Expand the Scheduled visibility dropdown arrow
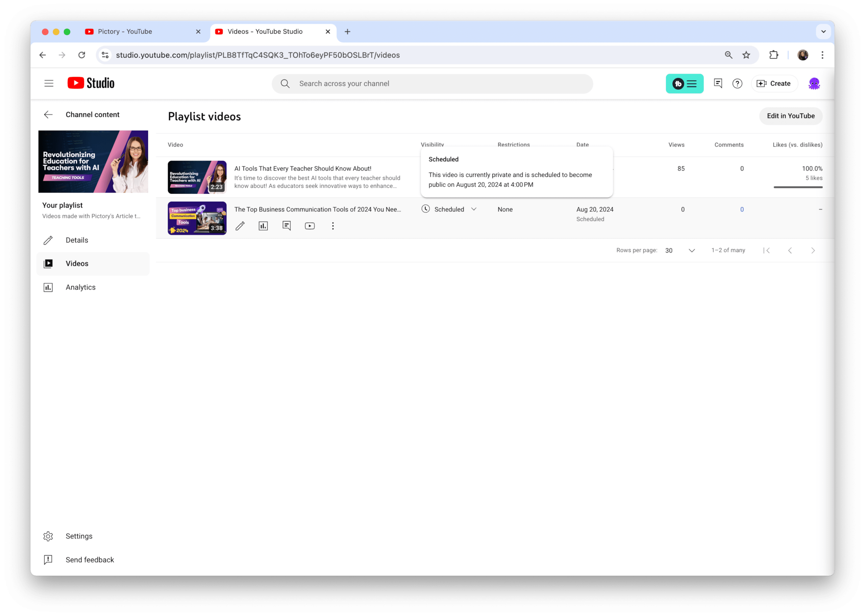The image size is (865, 616). pos(474,210)
